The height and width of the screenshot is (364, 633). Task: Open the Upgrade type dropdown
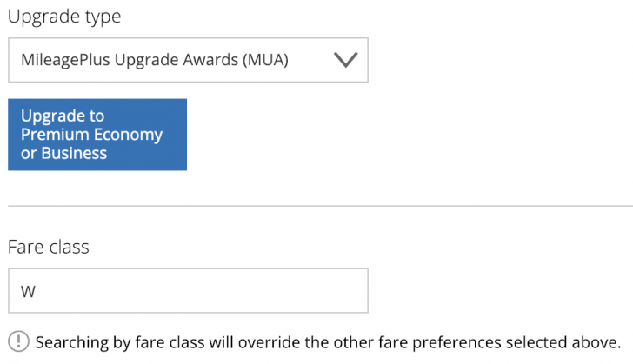188,60
